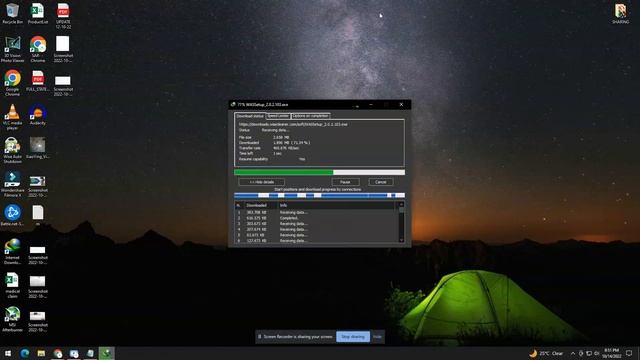Launch Wondershare Filmora X shortcut
This screenshot has width=640, height=360.
[12, 184]
